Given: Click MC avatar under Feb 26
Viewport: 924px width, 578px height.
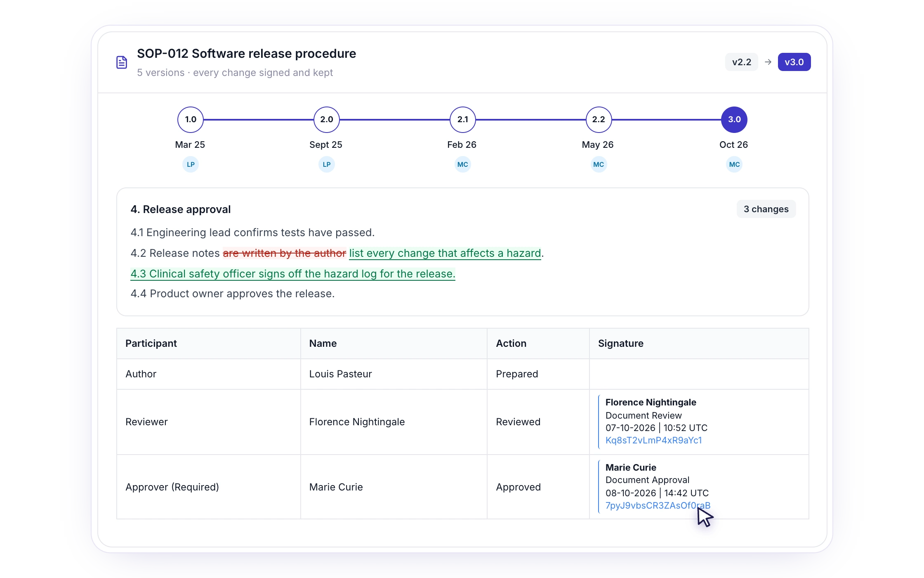Looking at the screenshot, I should click(x=463, y=164).
